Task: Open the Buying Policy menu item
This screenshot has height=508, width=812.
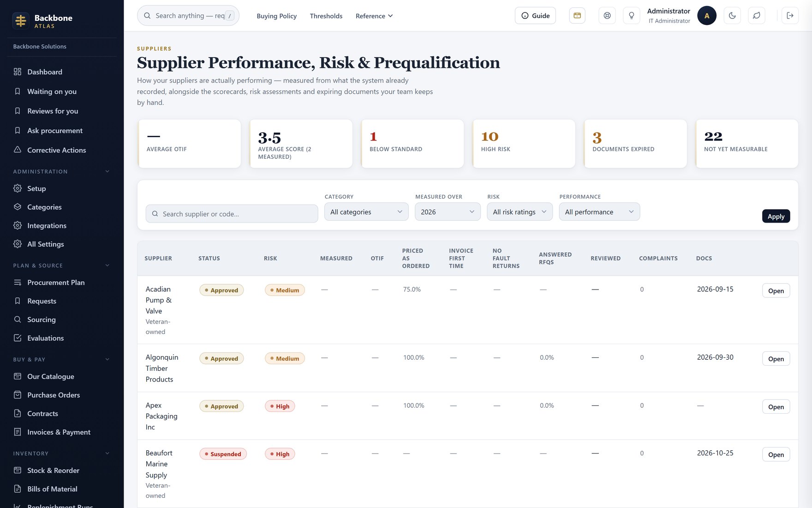Action: [x=277, y=16]
